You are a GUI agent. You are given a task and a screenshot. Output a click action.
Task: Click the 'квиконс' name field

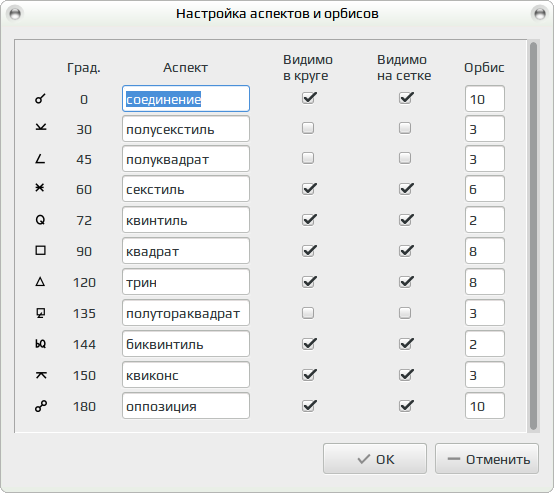(x=186, y=375)
